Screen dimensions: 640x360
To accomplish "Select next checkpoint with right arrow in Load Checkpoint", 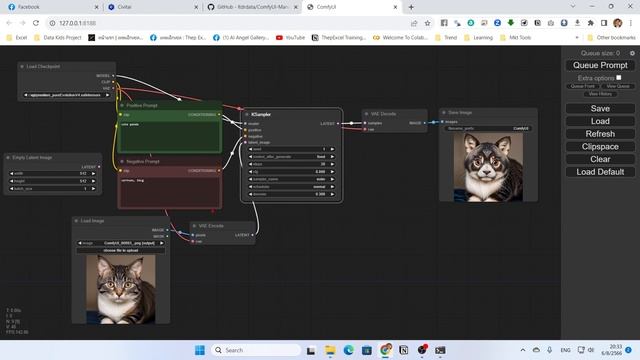I will 107,95.
